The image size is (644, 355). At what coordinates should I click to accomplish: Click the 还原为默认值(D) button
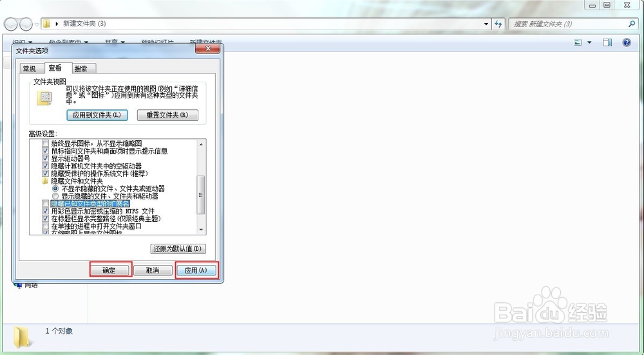coord(178,249)
